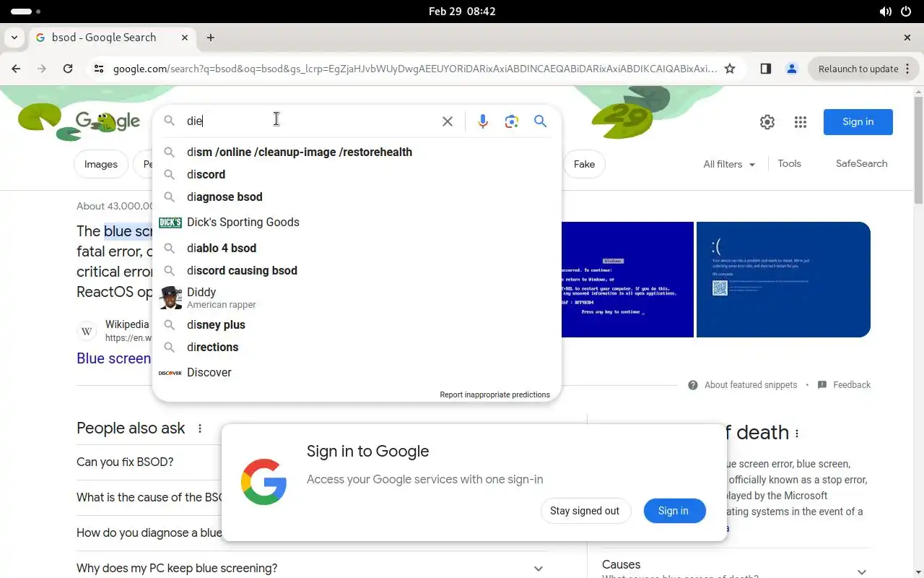The image size is (924, 578).
Task: Click into the Google search field
Action: point(310,121)
